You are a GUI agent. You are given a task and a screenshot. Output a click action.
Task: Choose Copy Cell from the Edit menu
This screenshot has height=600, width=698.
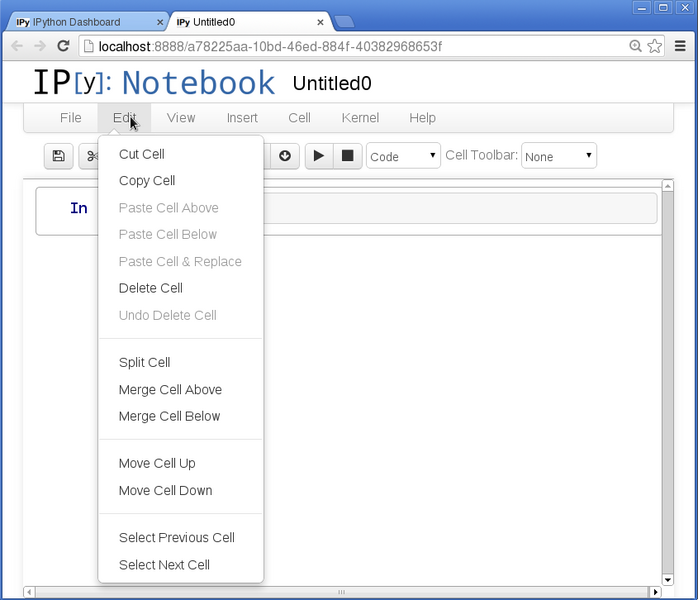[181, 181]
